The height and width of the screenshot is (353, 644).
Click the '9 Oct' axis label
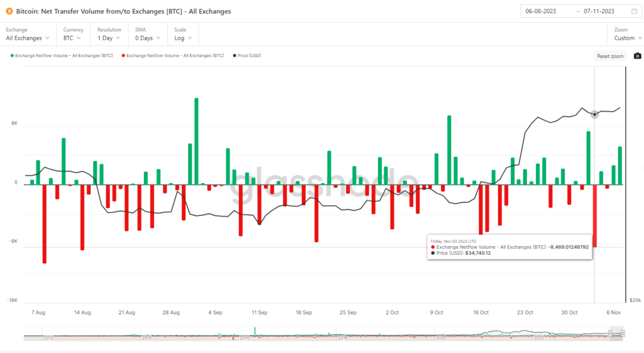coord(436,313)
